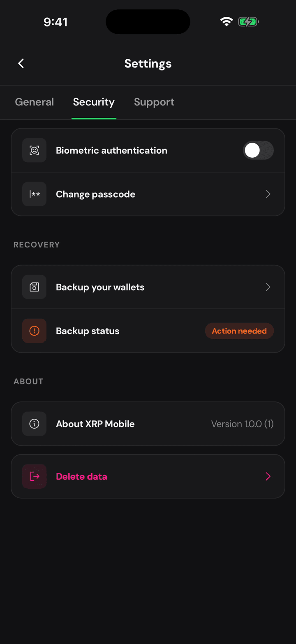This screenshot has width=296, height=644.
Task: Enable Biometric authentication toggle
Action: 258,150
